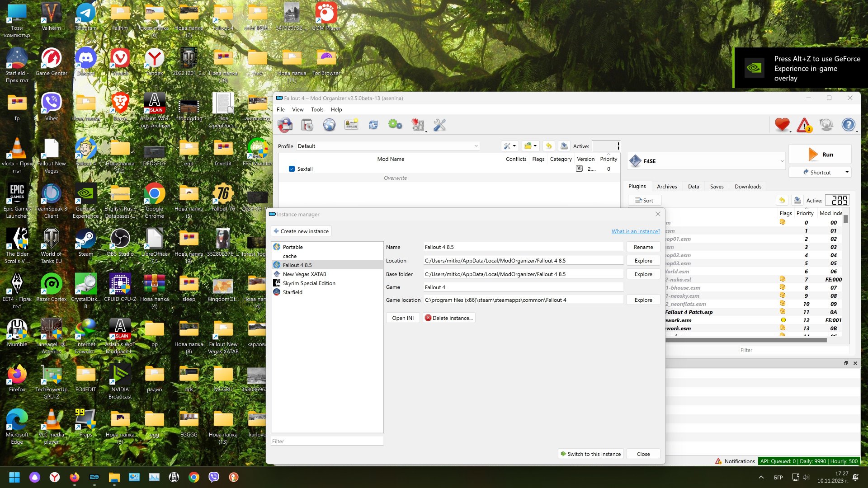Screen dimensions: 868x488
Task: Open the Profiles ID-card icon
Action: (351, 125)
